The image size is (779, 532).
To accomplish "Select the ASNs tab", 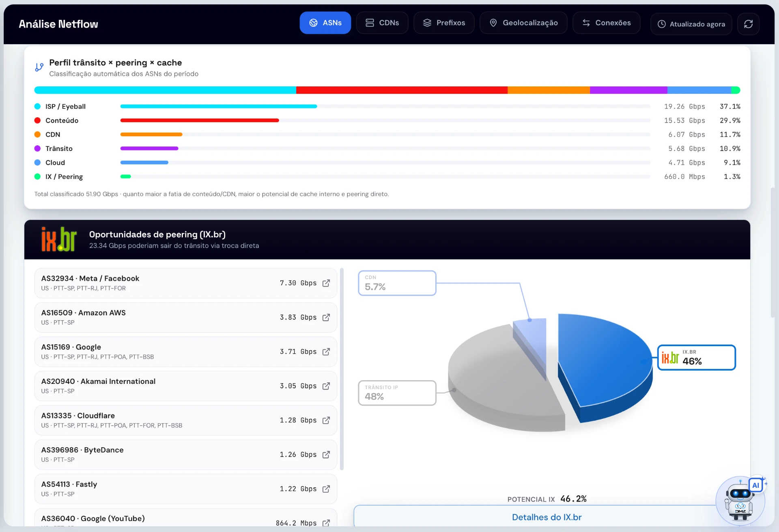I will coord(325,23).
